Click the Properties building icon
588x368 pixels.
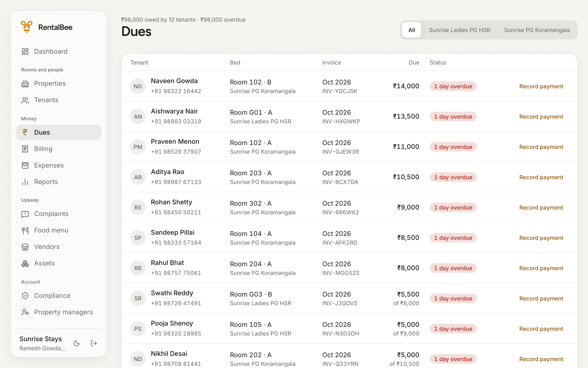click(25, 84)
